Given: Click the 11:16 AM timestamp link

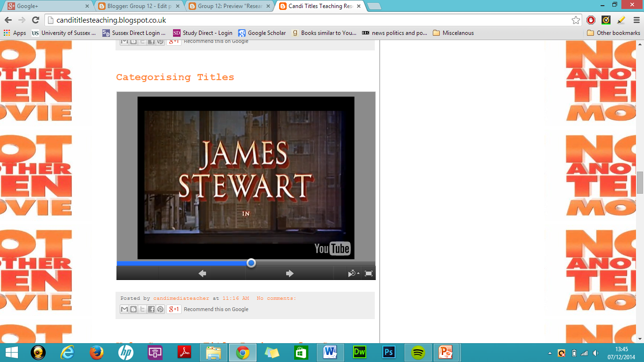Looking at the screenshot, I should [236, 298].
